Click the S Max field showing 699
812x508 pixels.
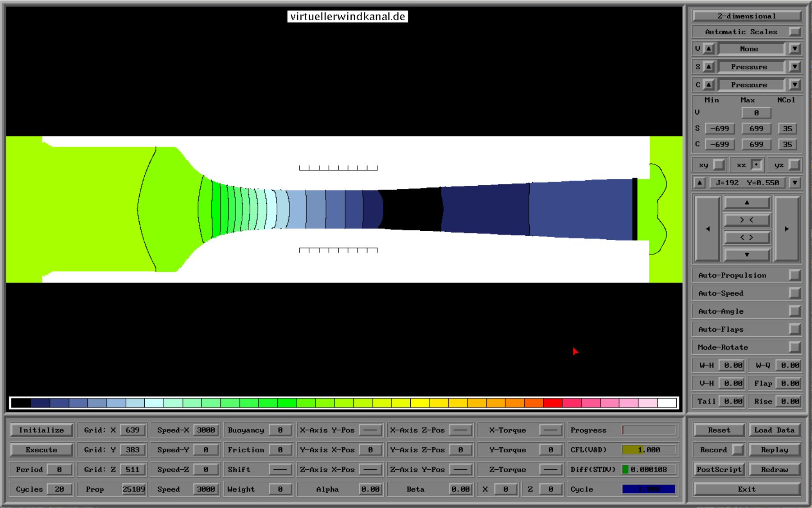pyautogui.click(x=757, y=128)
